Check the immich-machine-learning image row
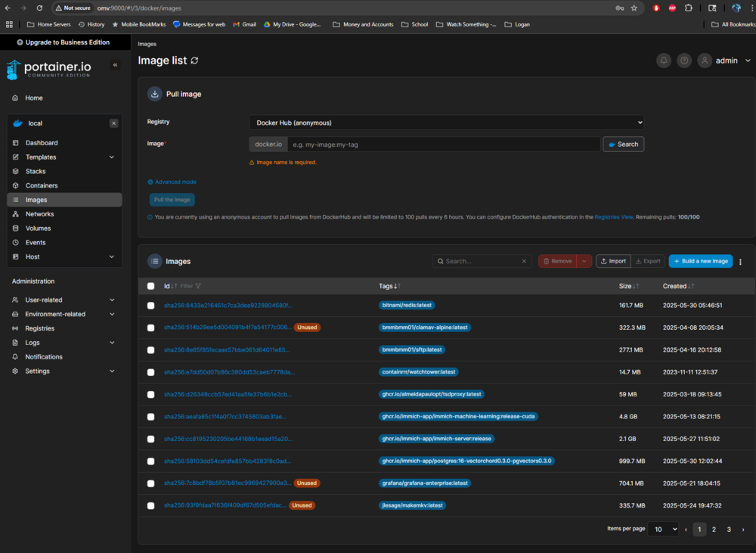The height and width of the screenshot is (553, 756). click(151, 416)
